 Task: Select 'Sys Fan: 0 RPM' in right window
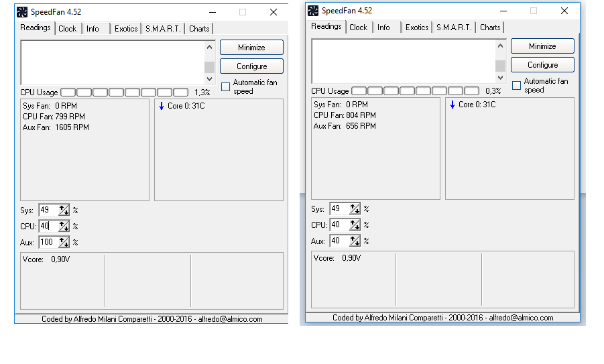coord(341,105)
